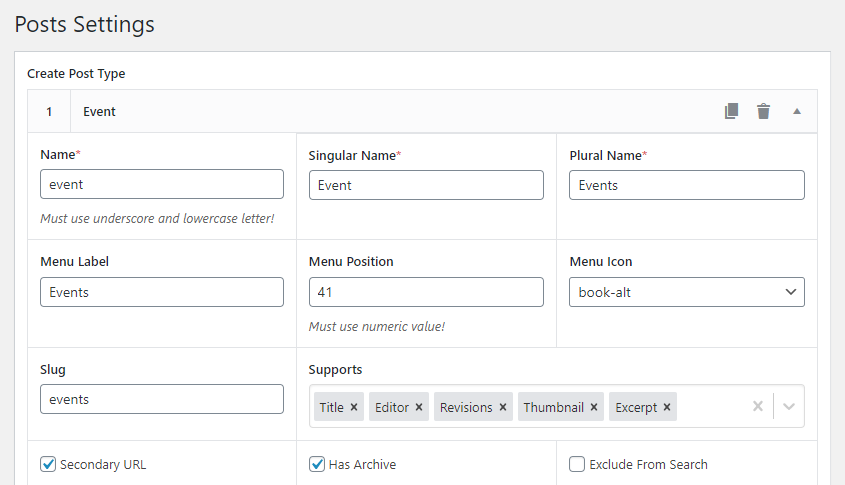The width and height of the screenshot is (845, 485).
Task: Expand the Supports options dropdown arrow
Action: click(789, 406)
